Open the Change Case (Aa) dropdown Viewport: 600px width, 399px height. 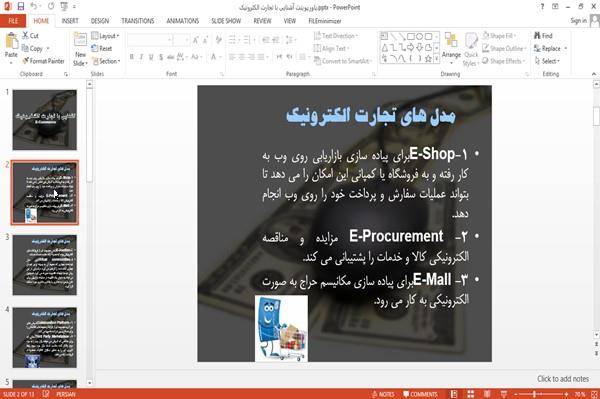196,57
